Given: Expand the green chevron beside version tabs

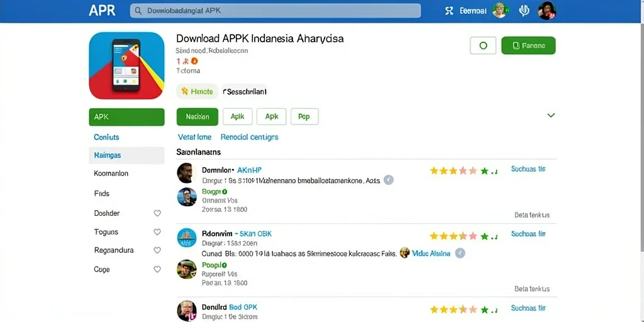Looking at the screenshot, I should [x=551, y=116].
